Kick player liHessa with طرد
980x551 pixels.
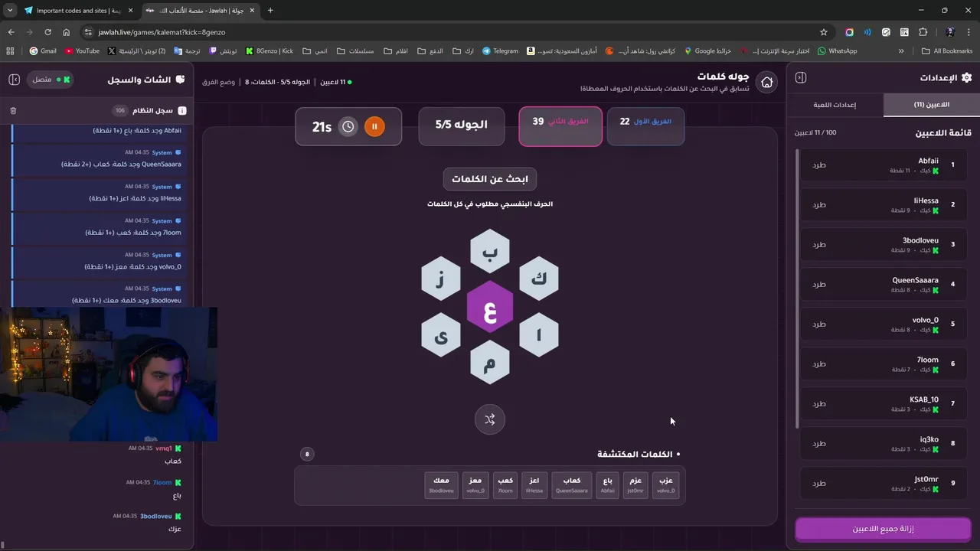pyautogui.click(x=819, y=204)
